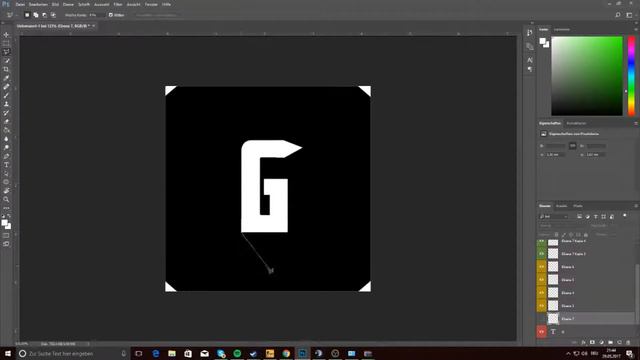Open the Photoshop search icon
Screen dimensions: 640x360
pyautogui.click(x=618, y=15)
